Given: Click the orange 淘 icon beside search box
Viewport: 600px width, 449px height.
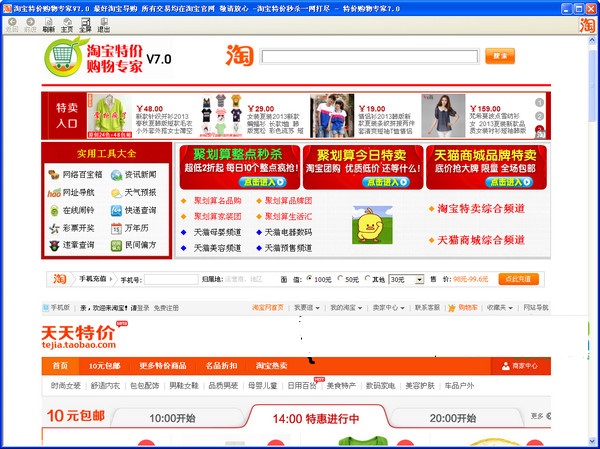Looking at the screenshot, I should click(240, 56).
